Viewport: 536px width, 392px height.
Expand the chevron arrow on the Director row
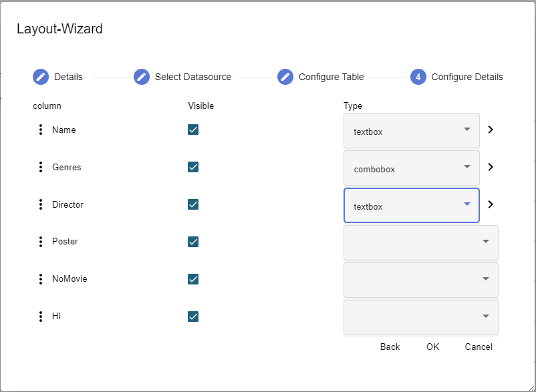[x=491, y=204]
